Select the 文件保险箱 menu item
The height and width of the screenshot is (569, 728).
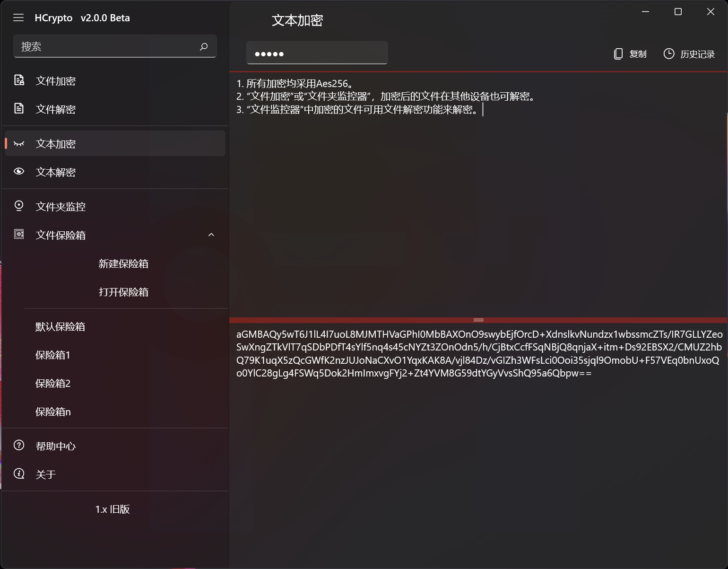(x=115, y=235)
